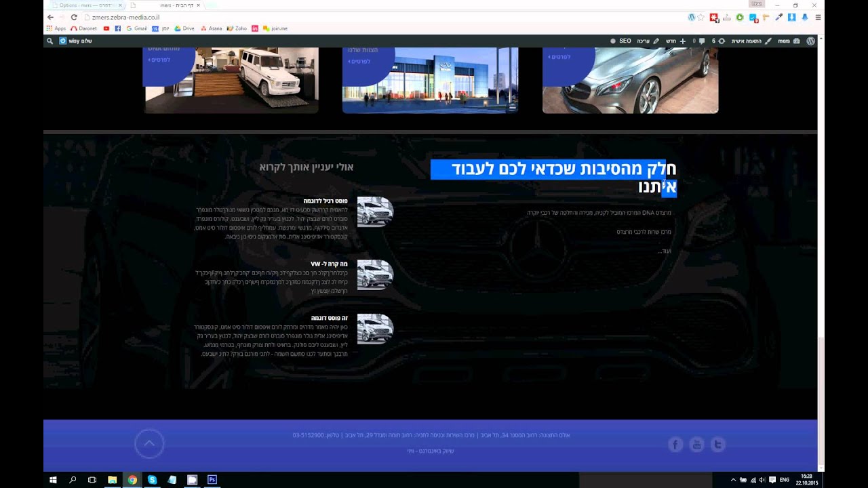Image resolution: width=868 pixels, height=488 pixels.
Task: Click the white G-Class showroom thumbnail
Action: (x=231, y=80)
